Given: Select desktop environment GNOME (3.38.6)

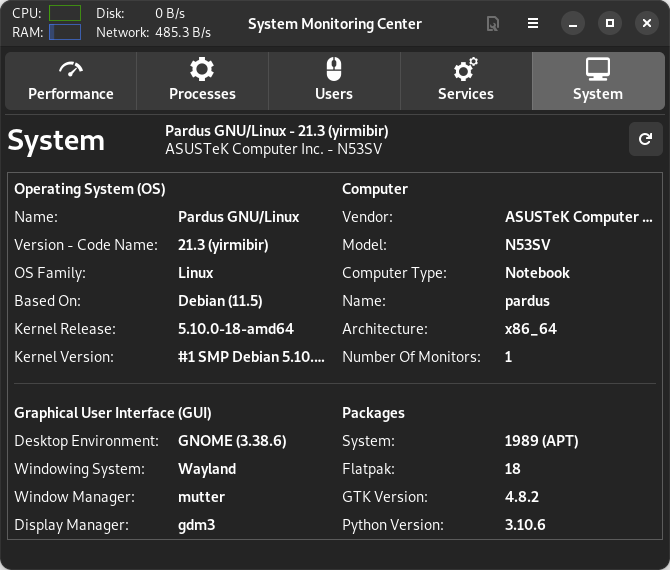Looking at the screenshot, I should click(x=232, y=441).
